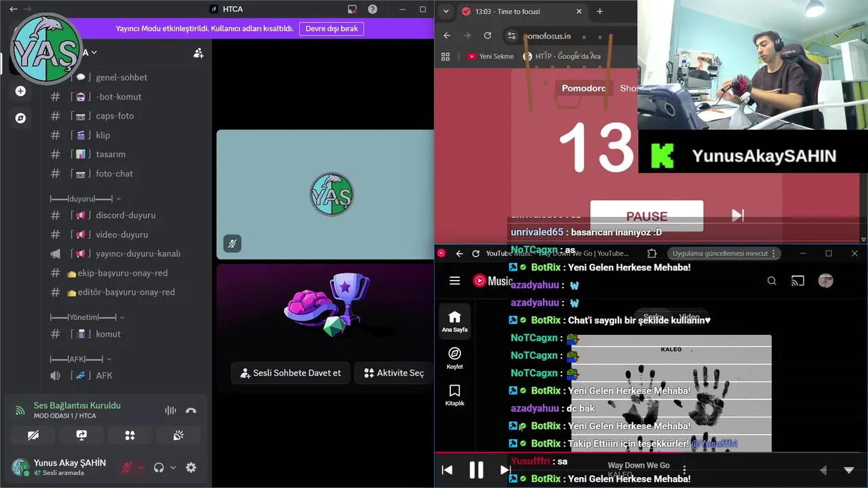
Task: Open microphone input options arrow
Action: [140, 468]
